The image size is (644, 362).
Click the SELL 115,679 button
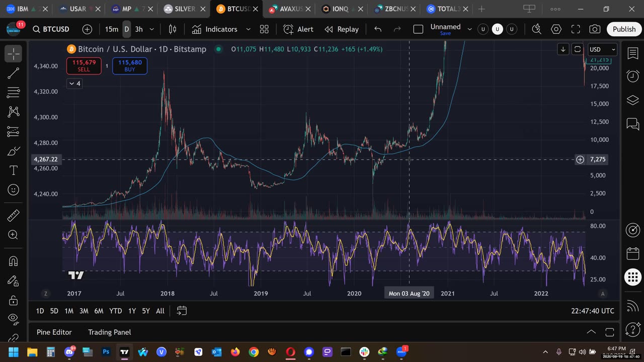84,66
